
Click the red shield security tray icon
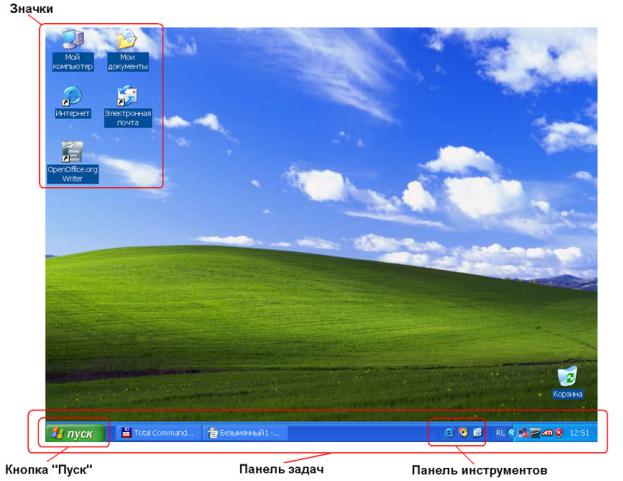559,433
